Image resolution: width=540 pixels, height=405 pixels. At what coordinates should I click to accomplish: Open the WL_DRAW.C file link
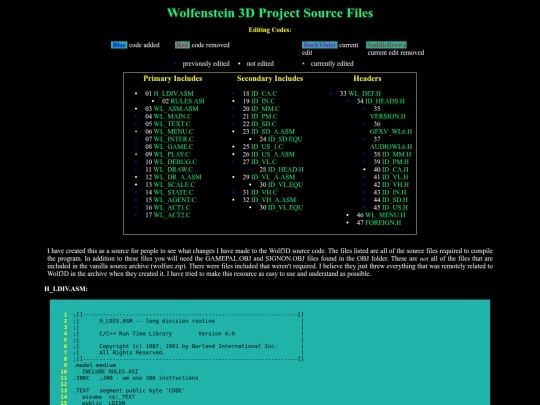point(173,169)
